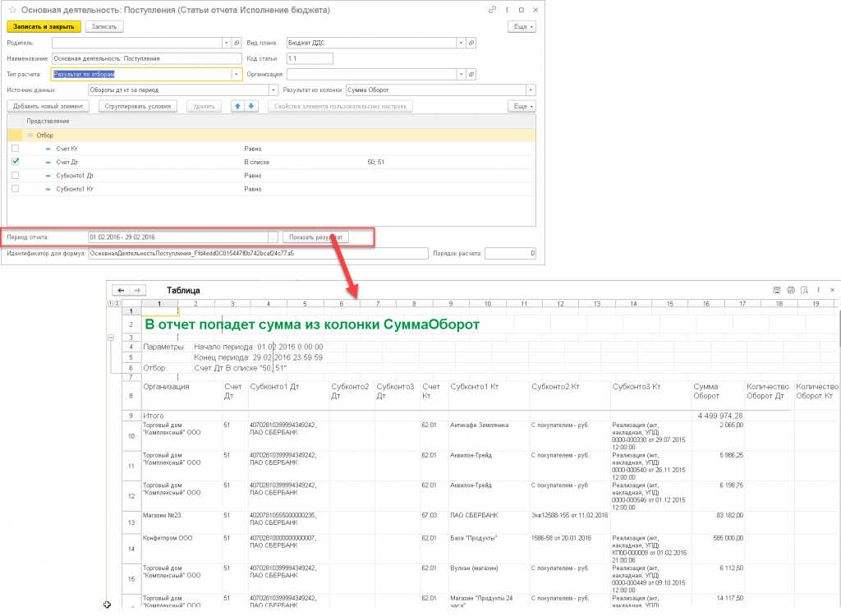Click Свойства элемента пользовательских настроек
The image size is (841, 616).
[x=340, y=106]
